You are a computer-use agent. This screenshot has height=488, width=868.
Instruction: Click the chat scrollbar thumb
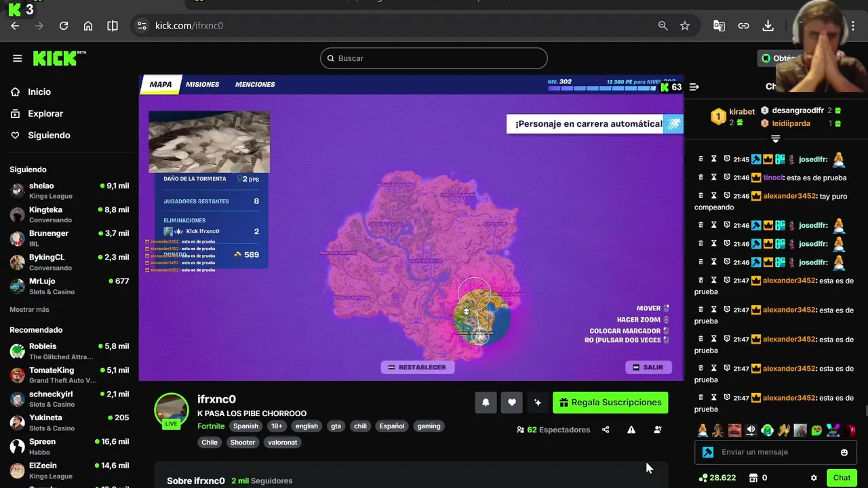click(866, 411)
